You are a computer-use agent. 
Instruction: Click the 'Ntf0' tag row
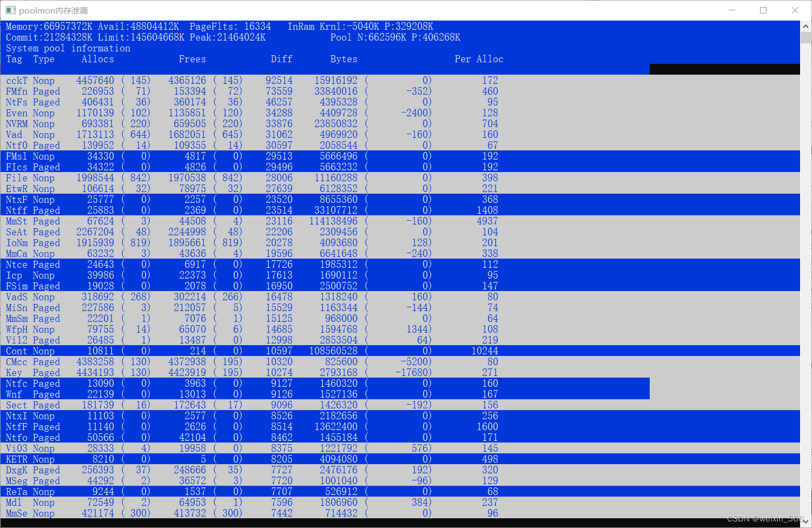[x=400, y=145]
